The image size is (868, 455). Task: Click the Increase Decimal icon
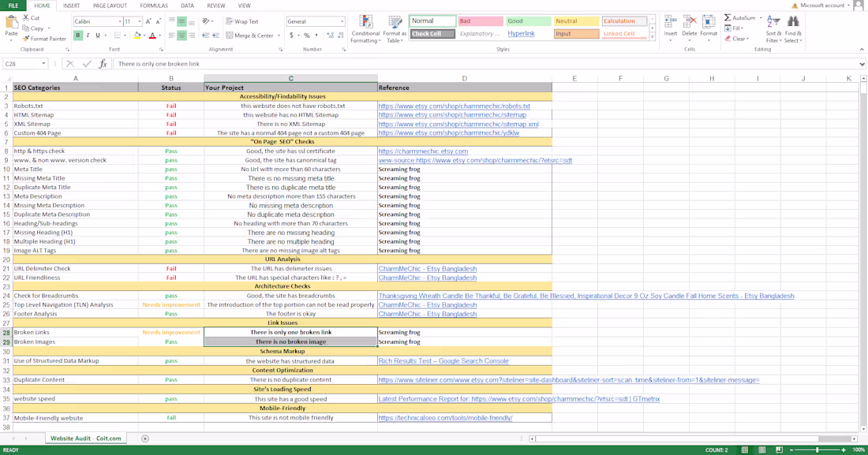click(x=331, y=35)
